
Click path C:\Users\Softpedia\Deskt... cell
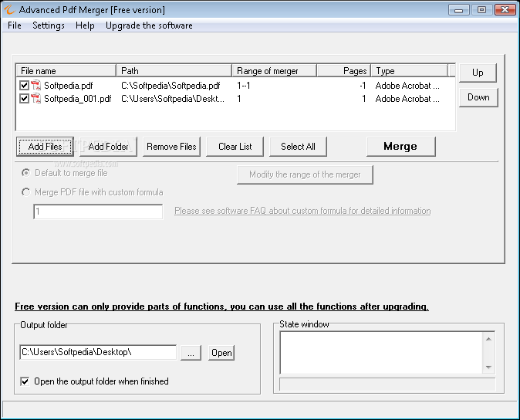pyautogui.click(x=173, y=99)
